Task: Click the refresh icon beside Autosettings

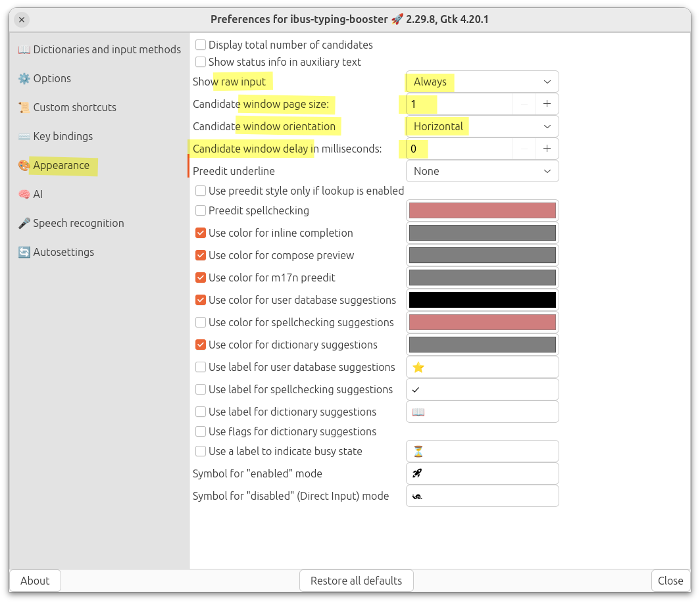Action: (24, 253)
